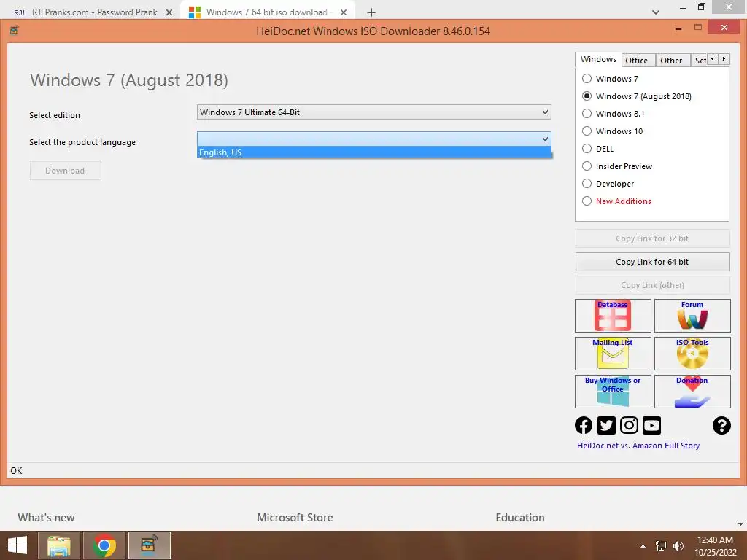Image resolution: width=747 pixels, height=560 pixels.
Task: Click the What's new heading in webpage
Action: [46, 518]
